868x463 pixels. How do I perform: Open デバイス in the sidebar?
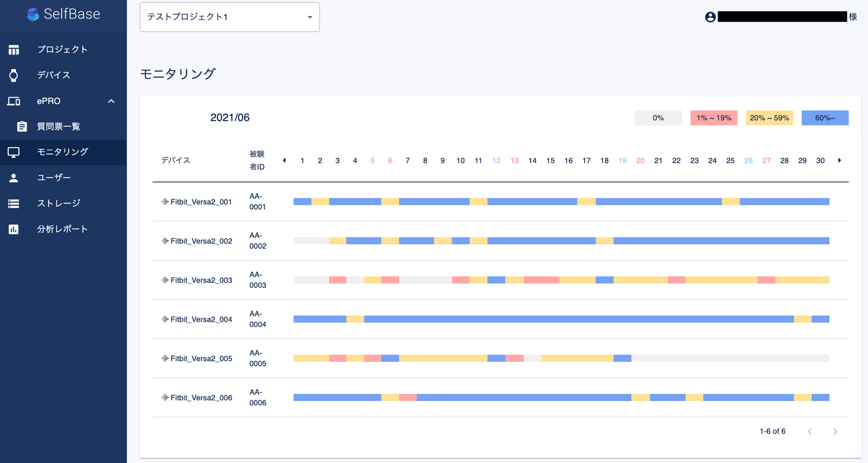click(63, 75)
